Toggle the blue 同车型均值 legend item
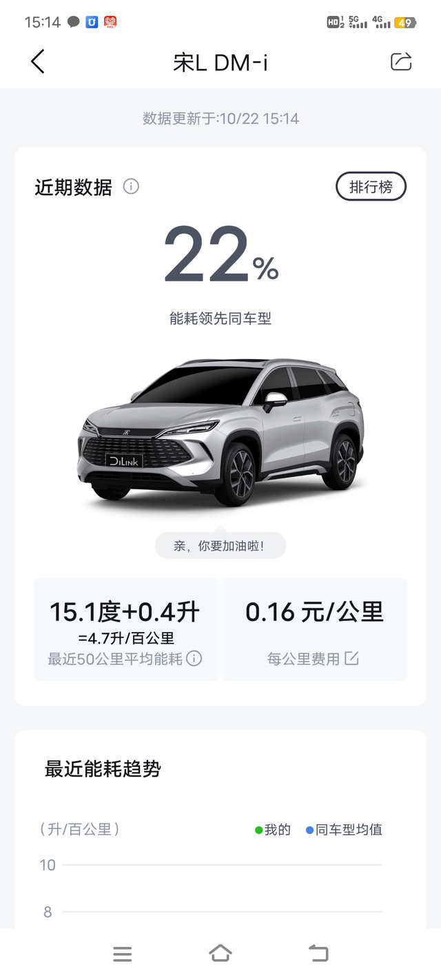 [x=344, y=830]
